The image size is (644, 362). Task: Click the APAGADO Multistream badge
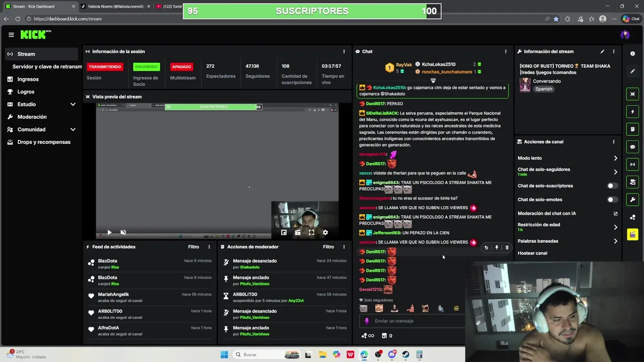click(182, 66)
